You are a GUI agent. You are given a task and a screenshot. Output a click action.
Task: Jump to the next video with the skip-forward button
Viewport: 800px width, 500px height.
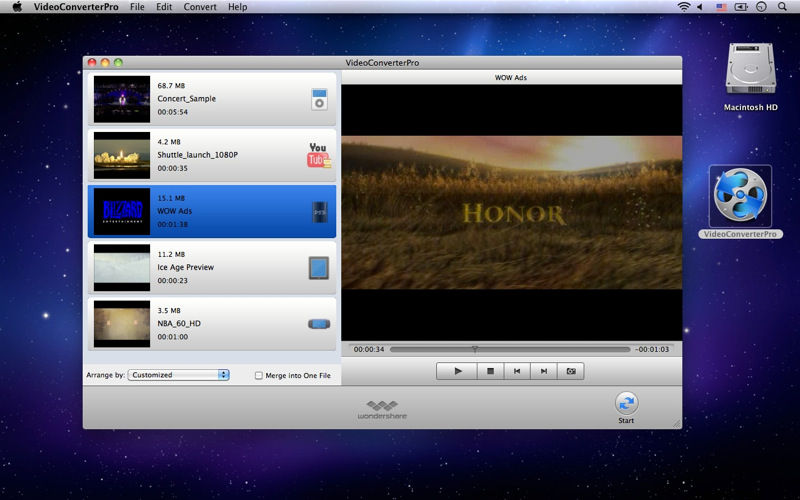(544, 371)
